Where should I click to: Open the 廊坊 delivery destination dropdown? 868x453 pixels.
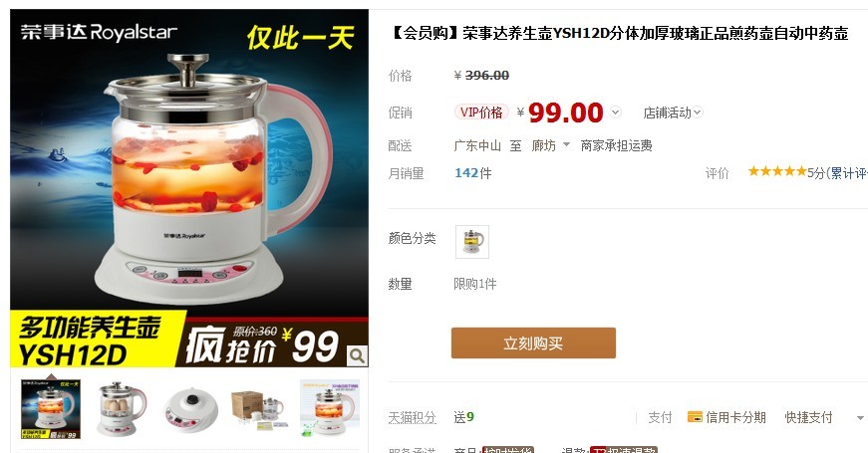coord(550,145)
